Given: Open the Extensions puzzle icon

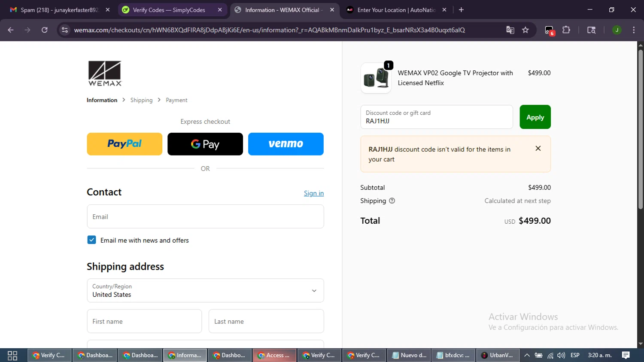Looking at the screenshot, I should [x=566, y=30].
